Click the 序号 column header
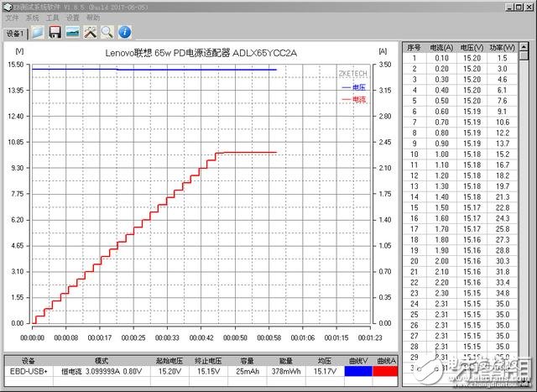 point(412,48)
